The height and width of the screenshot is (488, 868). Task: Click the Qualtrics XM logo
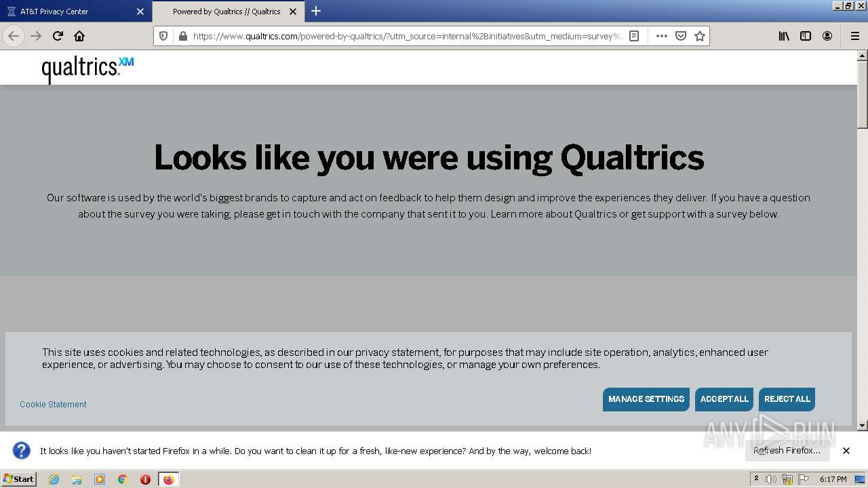tap(87, 68)
